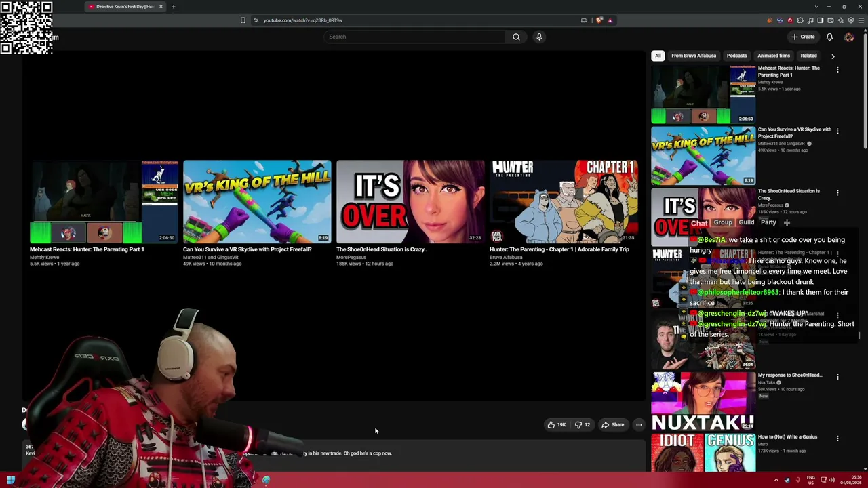The width and height of the screenshot is (868, 488).
Task: Click the ENG US language indicator
Action: tap(812, 481)
